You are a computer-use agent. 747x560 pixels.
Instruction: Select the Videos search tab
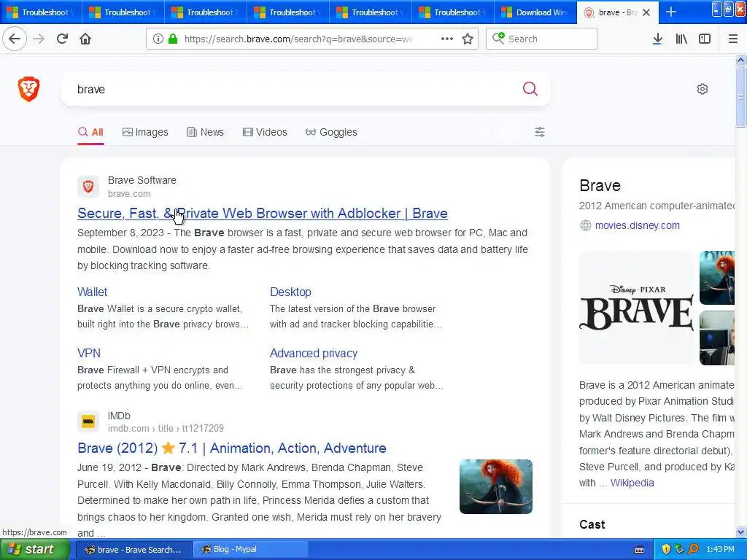tap(265, 132)
